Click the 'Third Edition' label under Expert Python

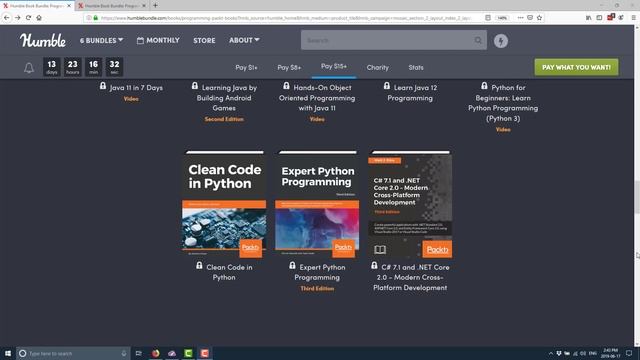pos(317,289)
